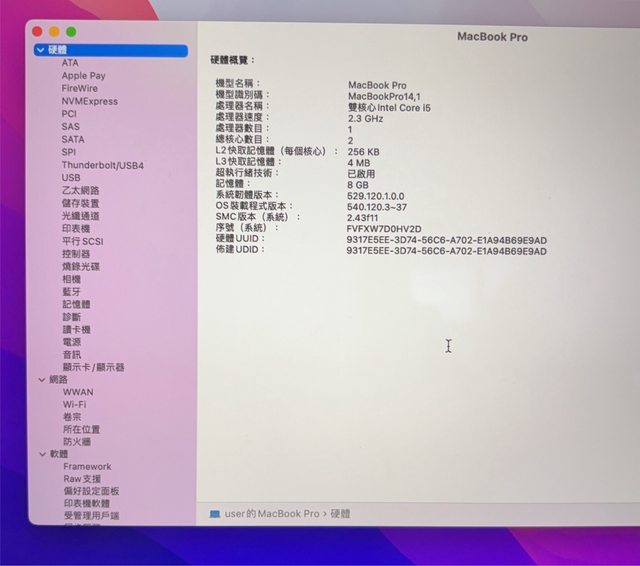Collapse the 網路 section chevron
This screenshot has width=640, height=566.
point(42,380)
